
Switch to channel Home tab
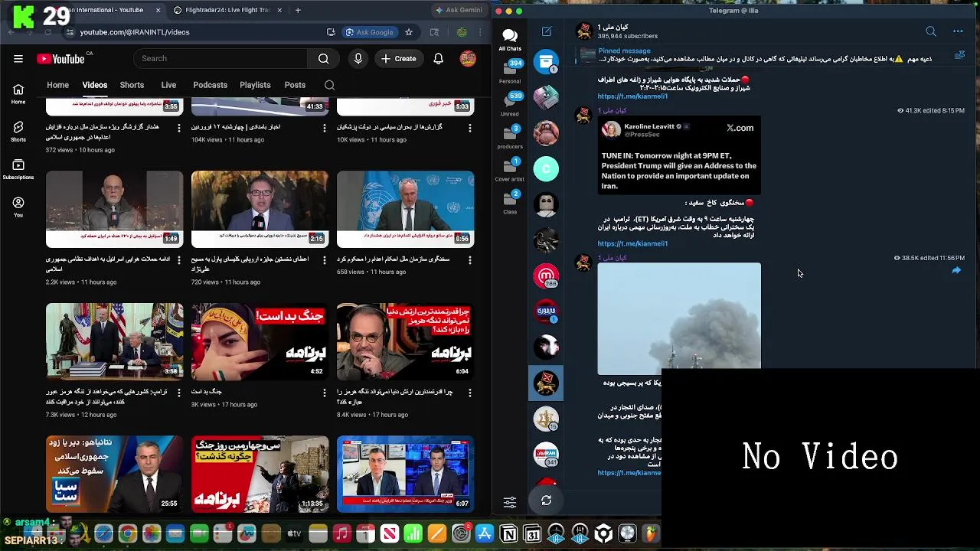[x=57, y=85]
